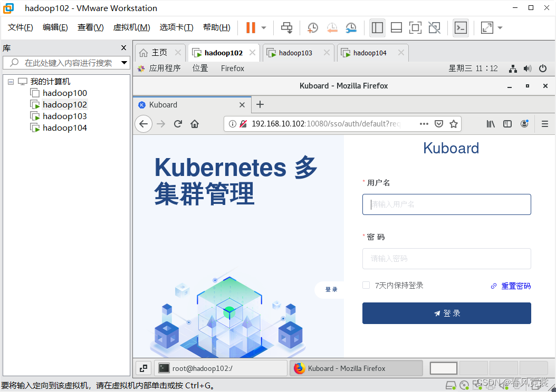Open the Firefox hamburger menu
The height and width of the screenshot is (392, 556).
coord(545,124)
